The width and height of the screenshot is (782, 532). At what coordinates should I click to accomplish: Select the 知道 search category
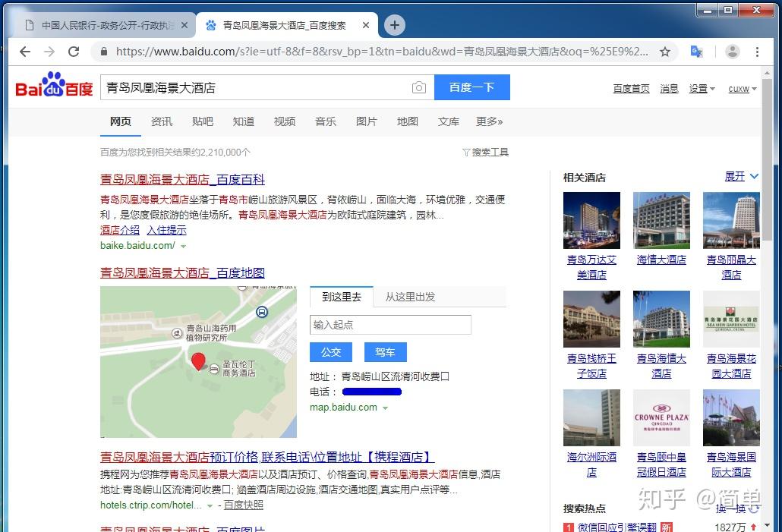(244, 121)
